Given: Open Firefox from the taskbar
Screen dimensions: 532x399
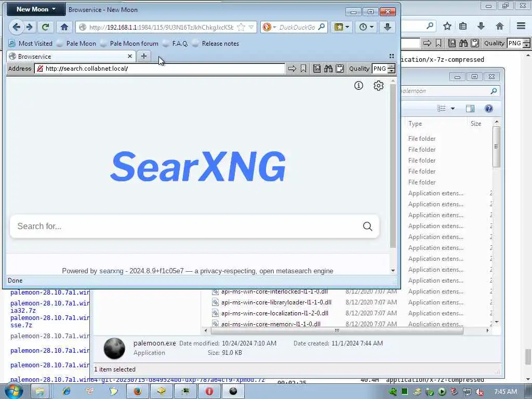Looking at the screenshot, I should coord(138,392).
